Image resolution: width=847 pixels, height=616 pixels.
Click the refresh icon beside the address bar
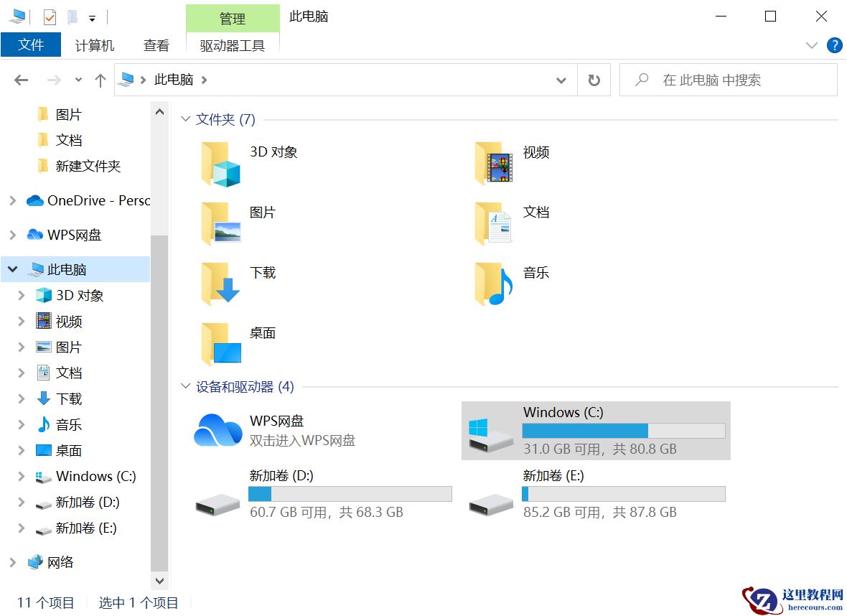[594, 80]
